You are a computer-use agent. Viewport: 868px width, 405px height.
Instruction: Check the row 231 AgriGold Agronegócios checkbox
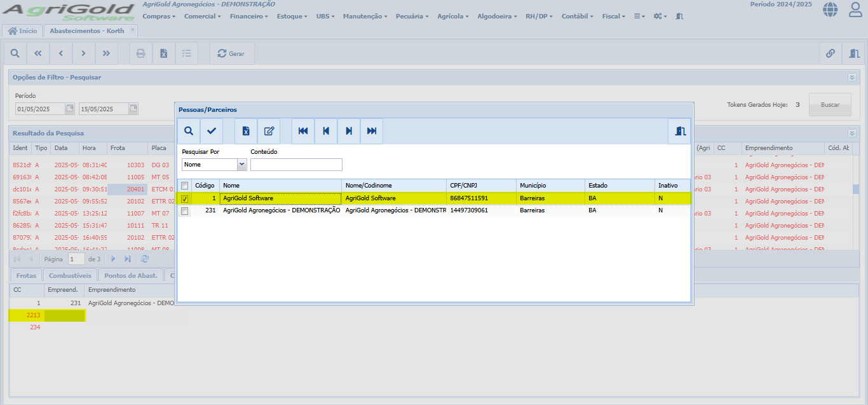point(184,210)
